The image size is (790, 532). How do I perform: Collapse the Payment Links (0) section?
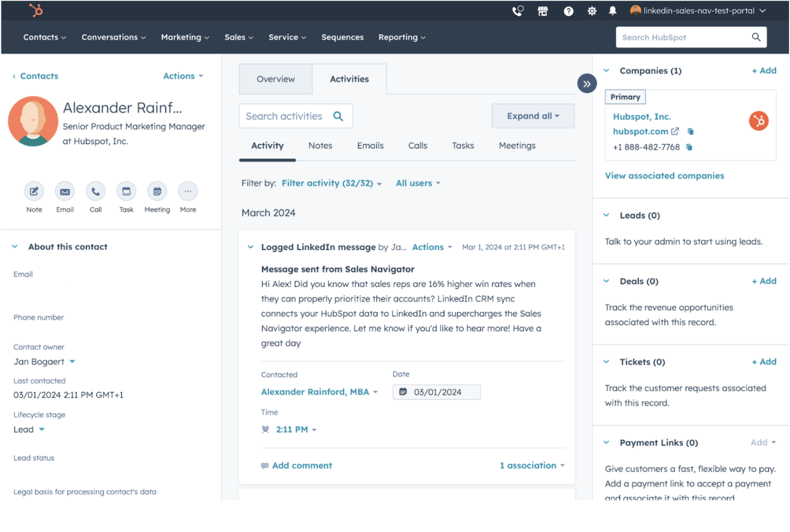tap(606, 442)
